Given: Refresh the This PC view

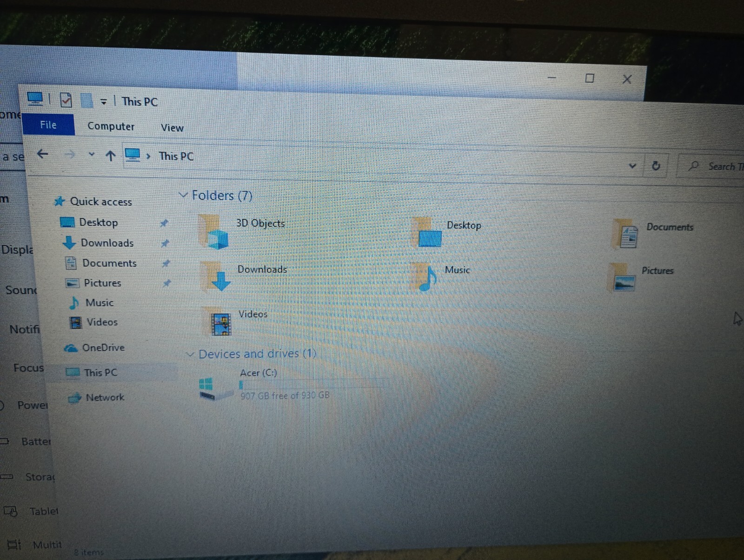Looking at the screenshot, I should click(x=656, y=166).
